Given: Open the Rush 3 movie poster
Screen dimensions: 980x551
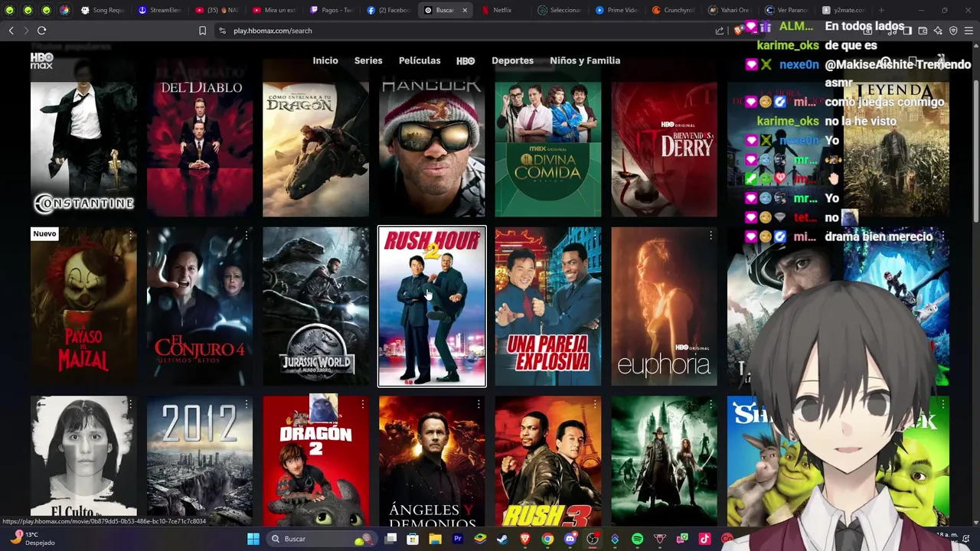Looking at the screenshot, I should click(x=548, y=461).
